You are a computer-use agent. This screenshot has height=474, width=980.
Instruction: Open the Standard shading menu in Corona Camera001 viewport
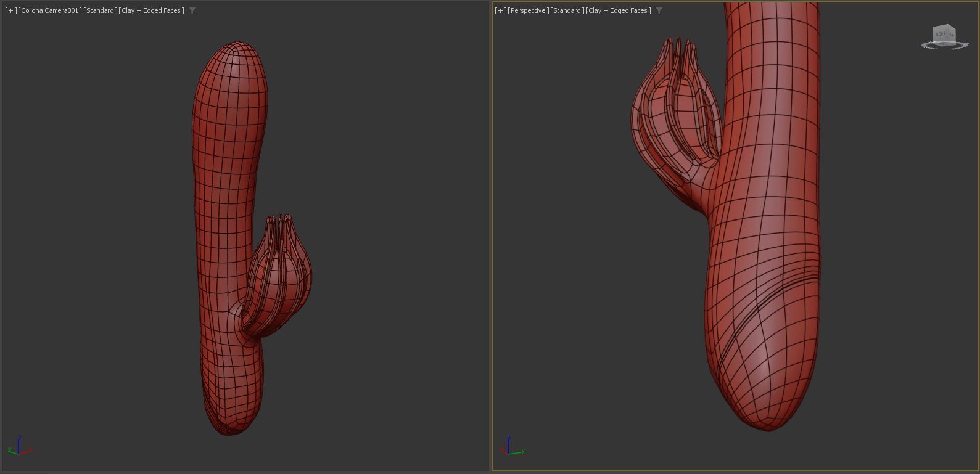click(100, 10)
